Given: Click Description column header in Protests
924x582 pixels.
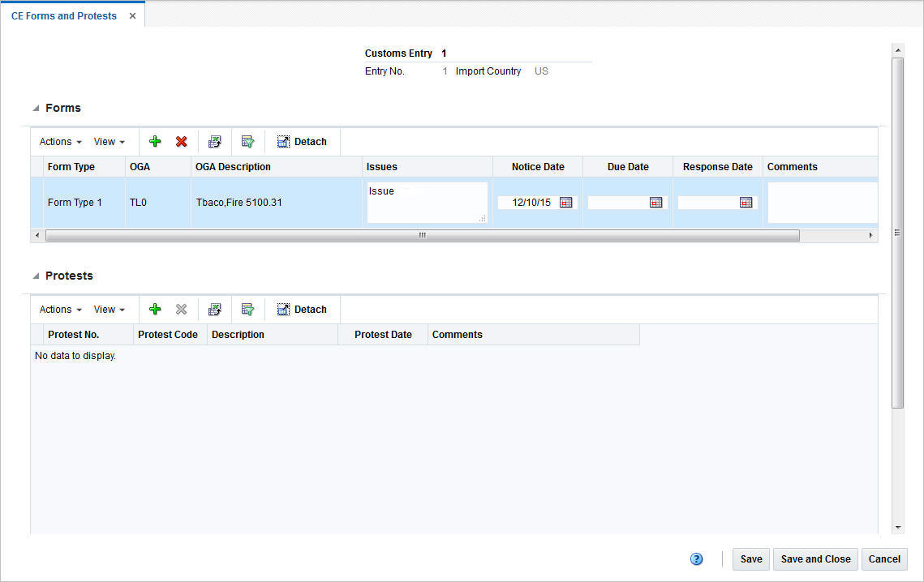Looking at the screenshot, I should pos(273,335).
